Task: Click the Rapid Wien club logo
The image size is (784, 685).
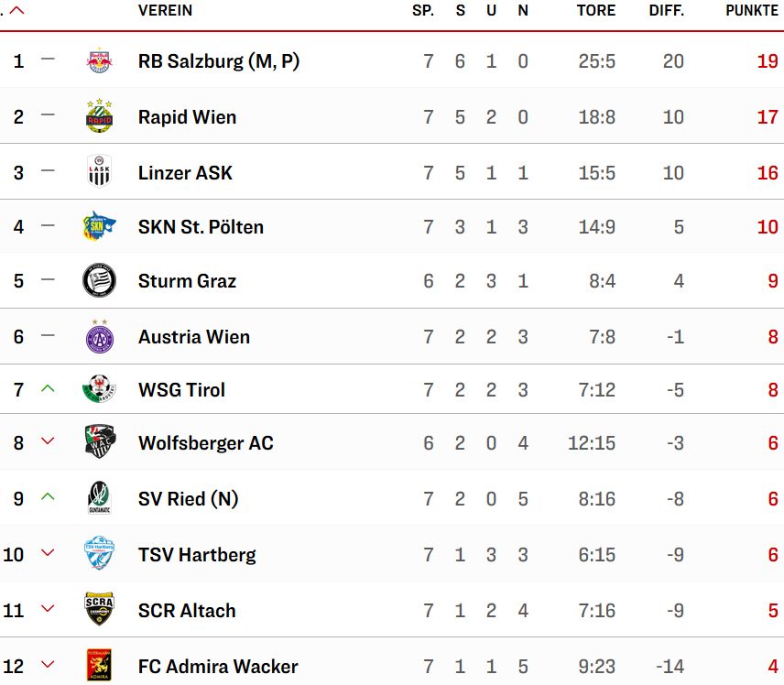Action: click(x=99, y=117)
